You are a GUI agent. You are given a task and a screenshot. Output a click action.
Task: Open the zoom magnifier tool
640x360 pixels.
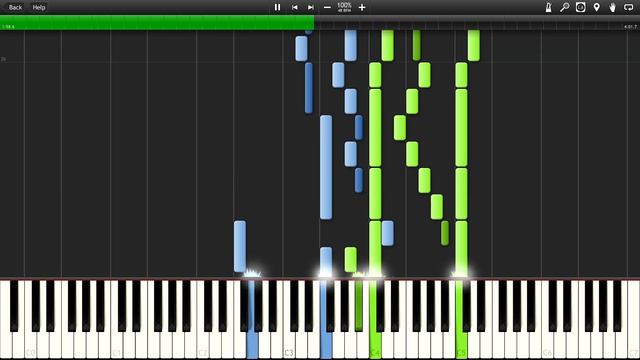click(564, 7)
